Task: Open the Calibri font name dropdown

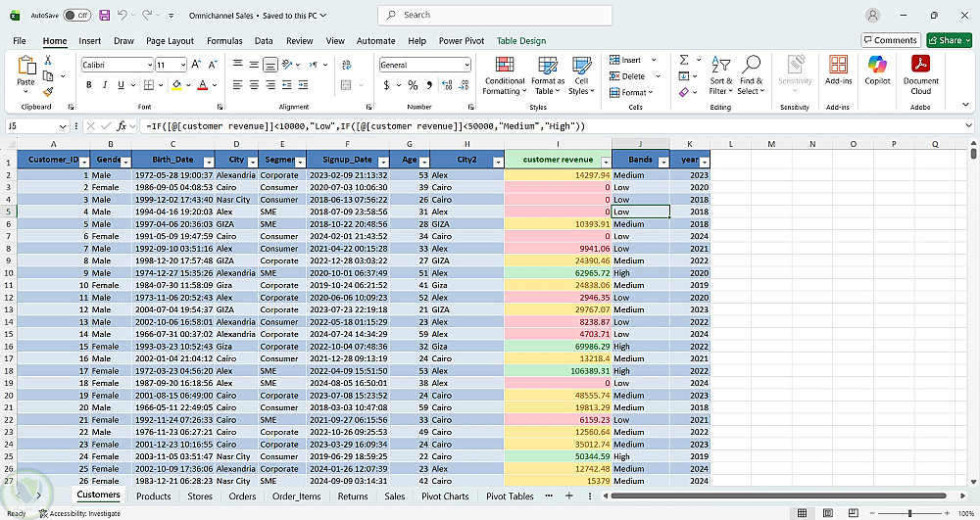Action: click(148, 65)
